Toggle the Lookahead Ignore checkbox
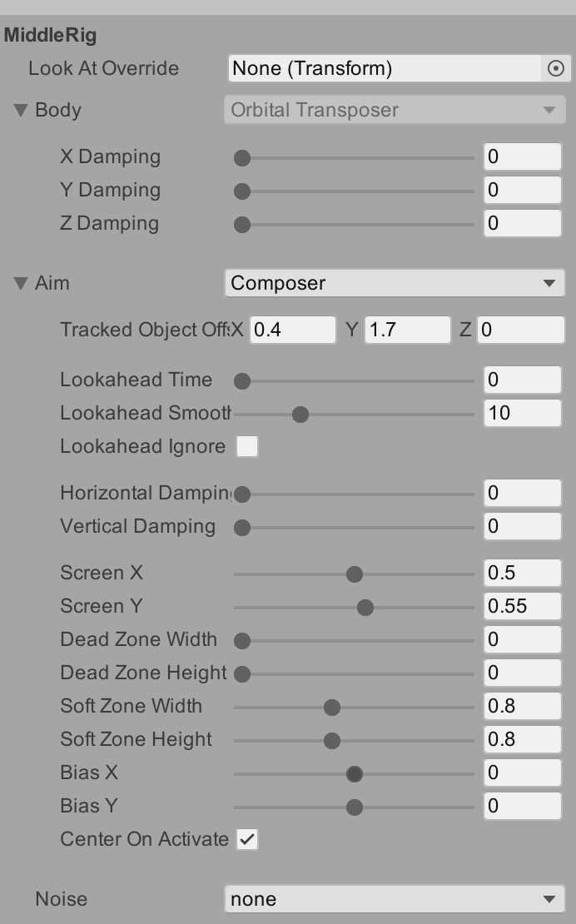Image resolution: width=576 pixels, height=924 pixels. tap(247, 447)
